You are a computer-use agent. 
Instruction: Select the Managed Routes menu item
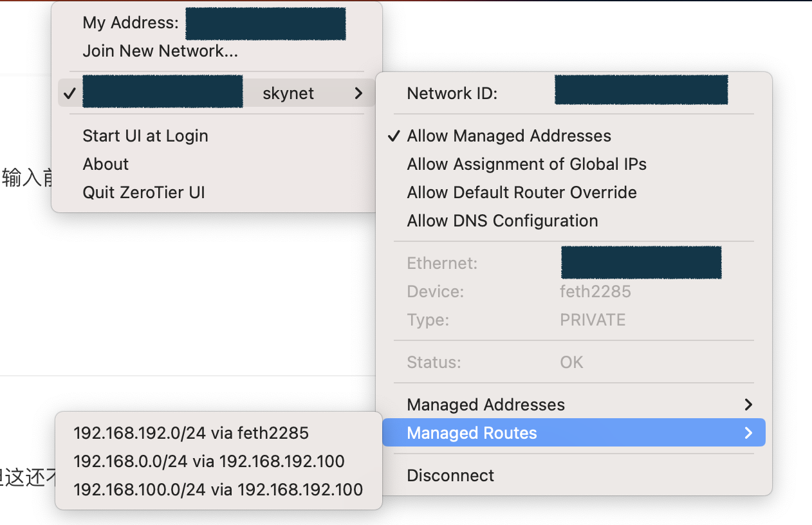[x=574, y=433]
